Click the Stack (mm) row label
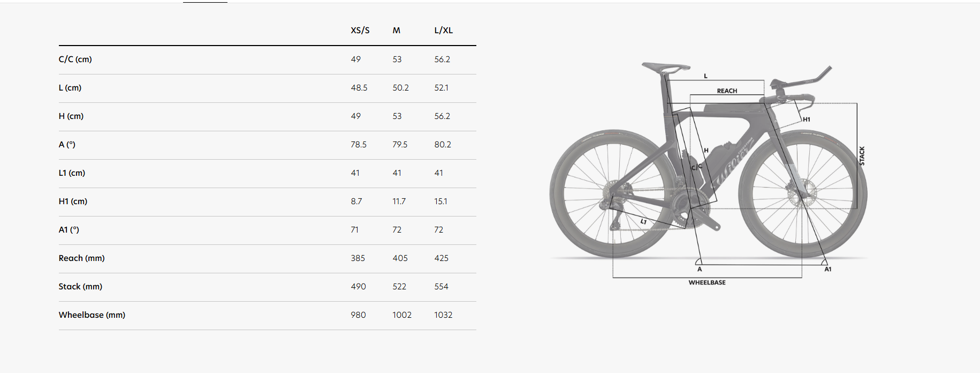980x373 pixels. pyautogui.click(x=81, y=287)
